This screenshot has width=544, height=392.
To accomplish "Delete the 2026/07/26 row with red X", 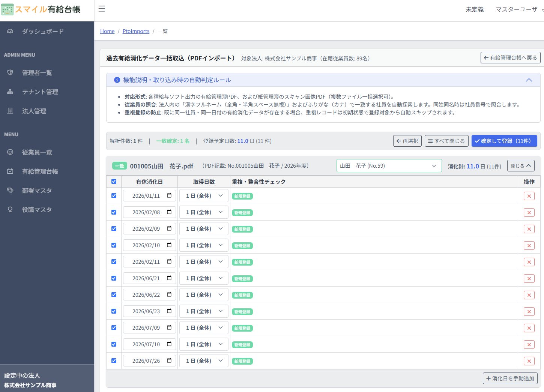I will click(x=529, y=361).
